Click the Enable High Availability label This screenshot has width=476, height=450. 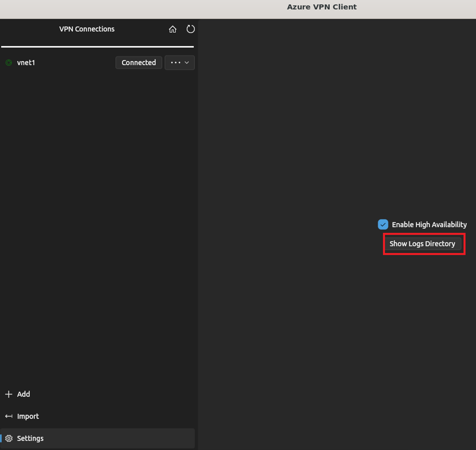tap(429, 225)
